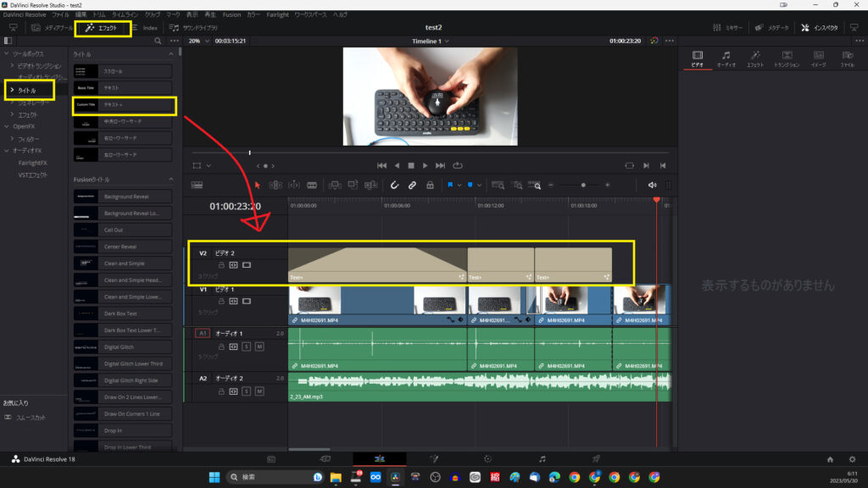Toggle timeline snapping magnet
Image resolution: width=868 pixels, height=488 pixels.
[394, 186]
